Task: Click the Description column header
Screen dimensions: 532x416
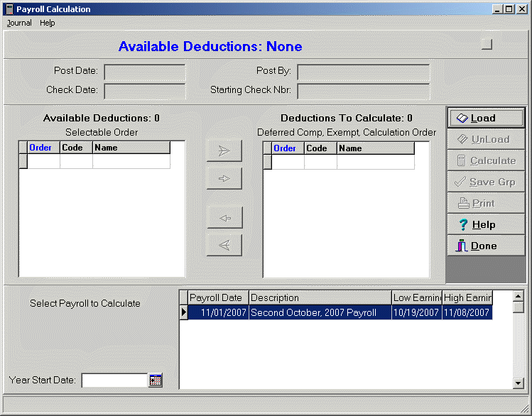Action: [x=320, y=297]
